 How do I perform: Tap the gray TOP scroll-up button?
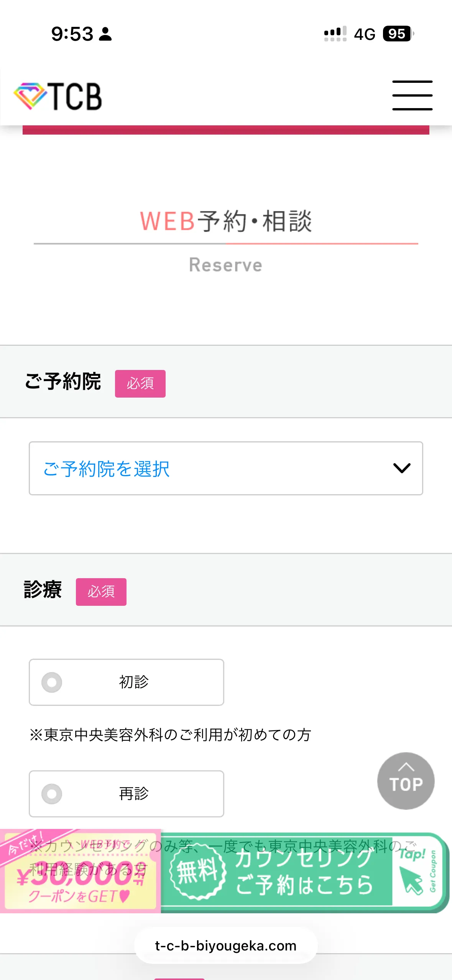tap(406, 781)
